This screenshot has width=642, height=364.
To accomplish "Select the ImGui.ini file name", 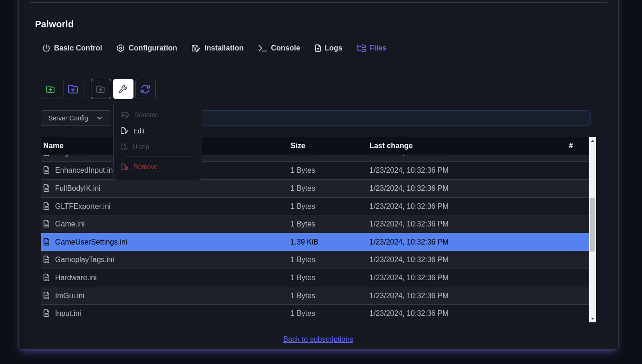I will click(70, 295).
